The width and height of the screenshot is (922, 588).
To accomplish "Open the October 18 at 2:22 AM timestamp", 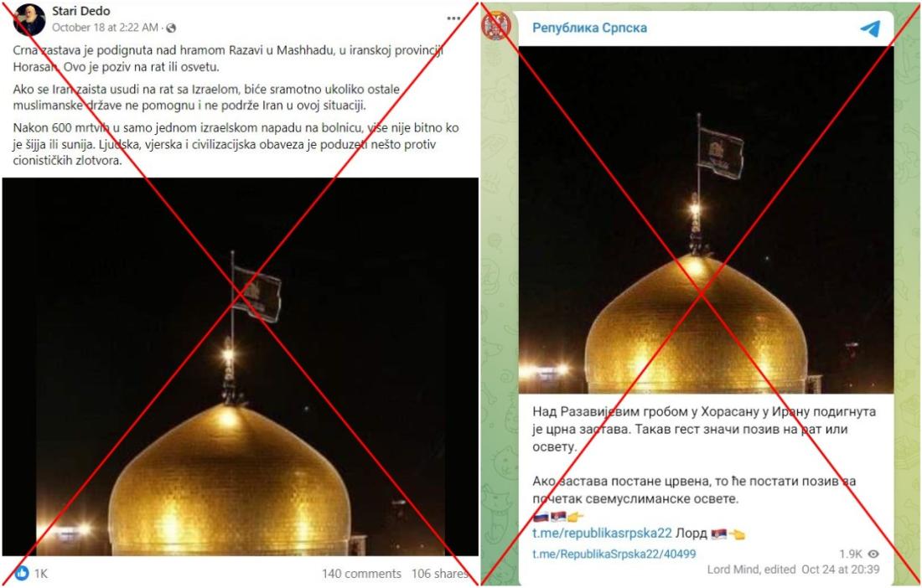I will (105, 28).
